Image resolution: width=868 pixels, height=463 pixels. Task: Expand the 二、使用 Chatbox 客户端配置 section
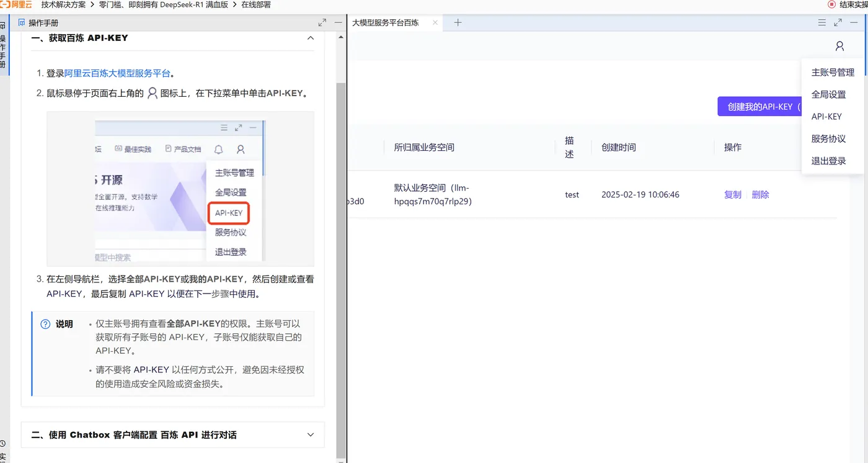click(173, 435)
